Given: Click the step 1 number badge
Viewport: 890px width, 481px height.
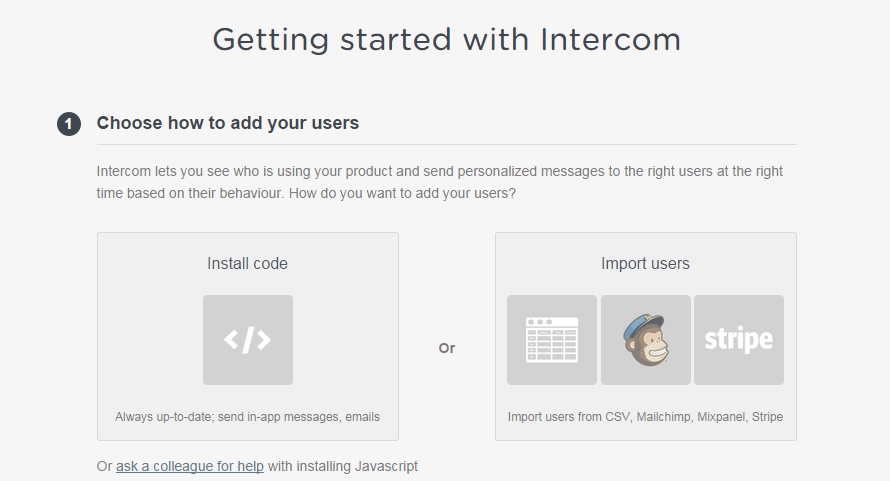Looking at the screenshot, I should 69,124.
